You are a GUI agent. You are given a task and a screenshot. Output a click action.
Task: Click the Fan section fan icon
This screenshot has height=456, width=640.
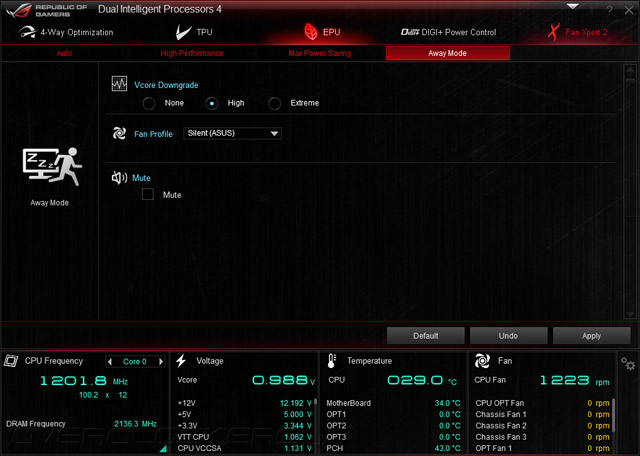point(482,361)
